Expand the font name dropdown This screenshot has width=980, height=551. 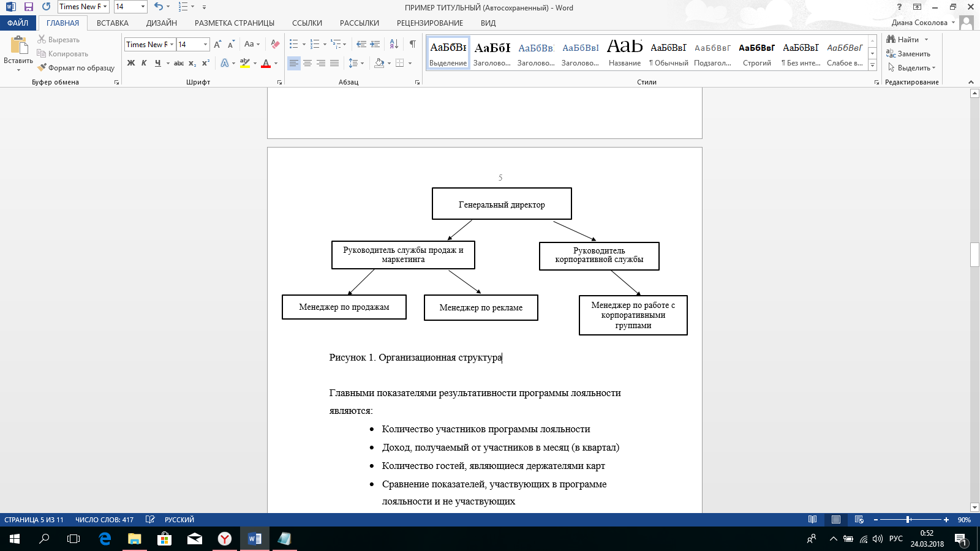[x=172, y=45]
